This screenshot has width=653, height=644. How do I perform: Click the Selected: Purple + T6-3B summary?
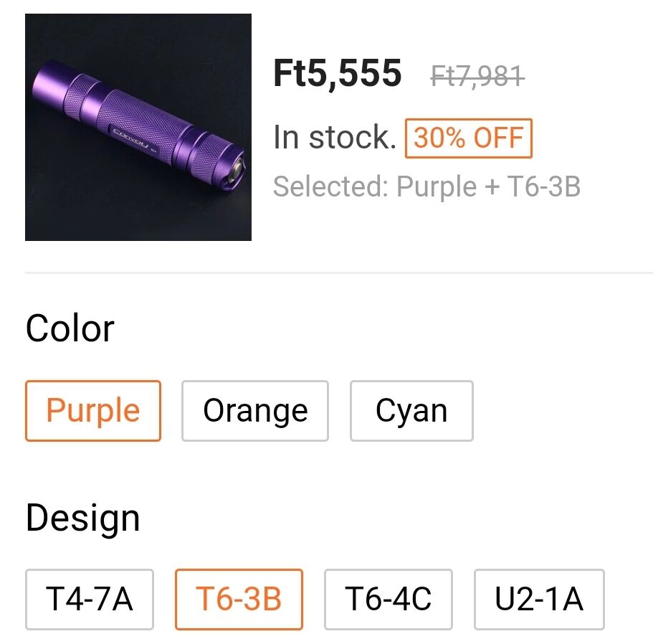pyautogui.click(x=426, y=186)
